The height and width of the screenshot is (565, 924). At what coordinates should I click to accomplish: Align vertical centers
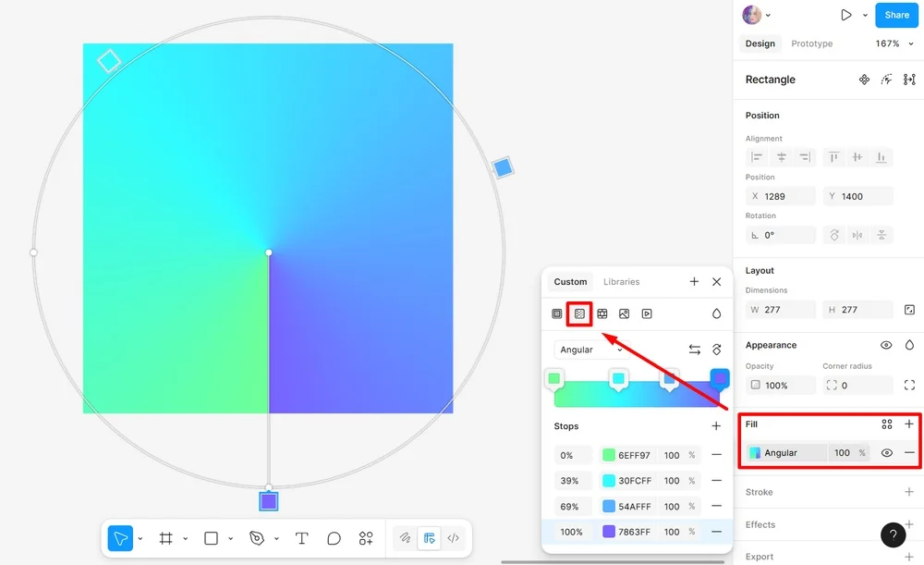857,157
